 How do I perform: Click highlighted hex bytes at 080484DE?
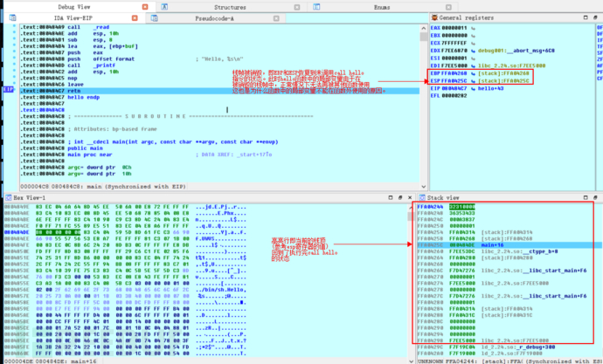[58, 232]
